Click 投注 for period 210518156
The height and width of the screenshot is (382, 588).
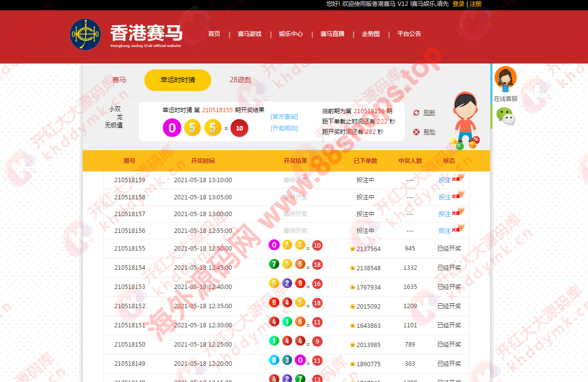pos(445,230)
